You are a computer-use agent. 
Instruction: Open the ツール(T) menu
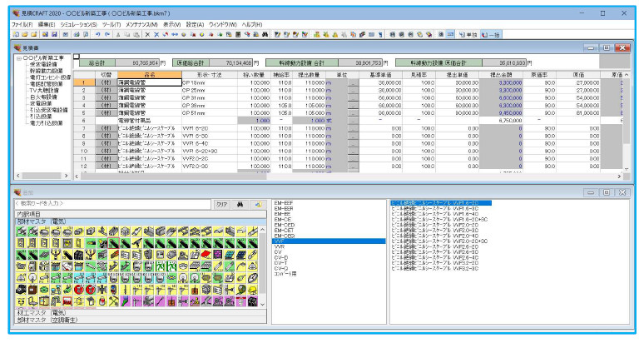click(111, 25)
